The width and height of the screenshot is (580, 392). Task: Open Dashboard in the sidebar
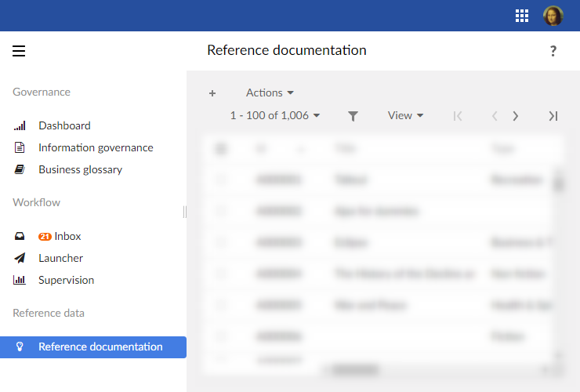[64, 125]
